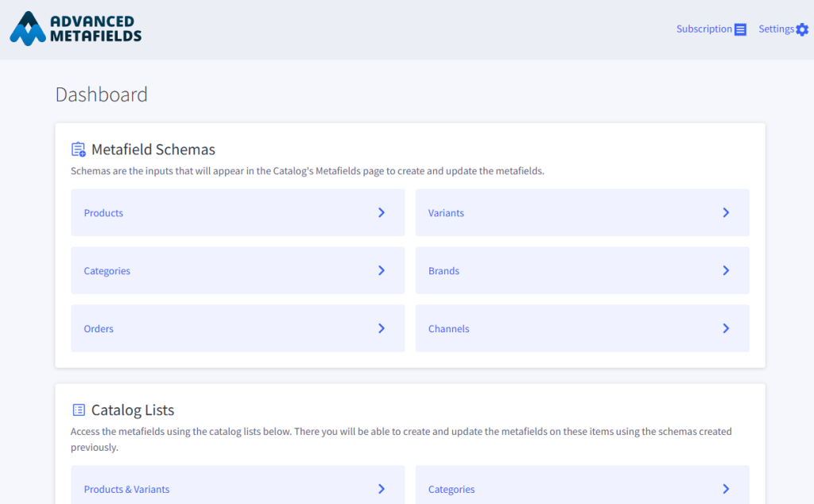
Task: Open Categories catalog list card
Action: [583, 485]
